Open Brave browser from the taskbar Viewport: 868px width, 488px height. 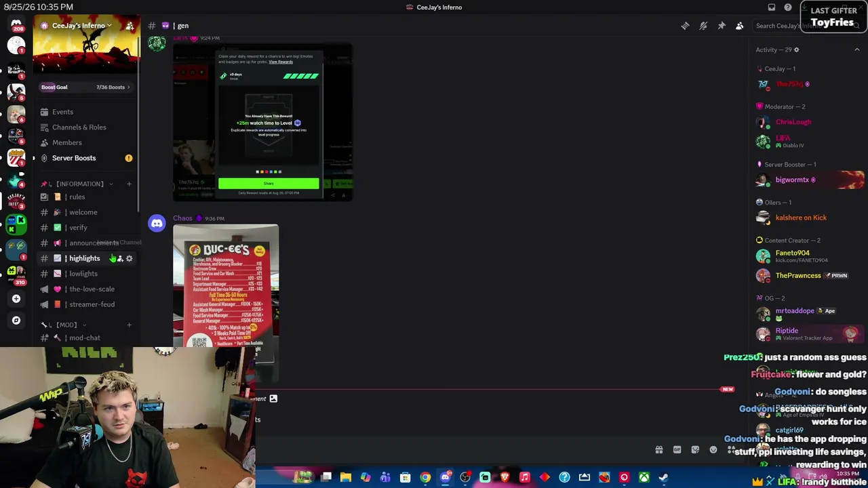[x=505, y=478]
